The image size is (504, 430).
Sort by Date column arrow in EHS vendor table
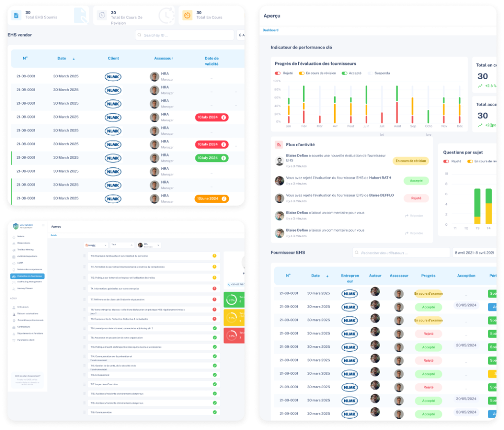[x=74, y=59]
